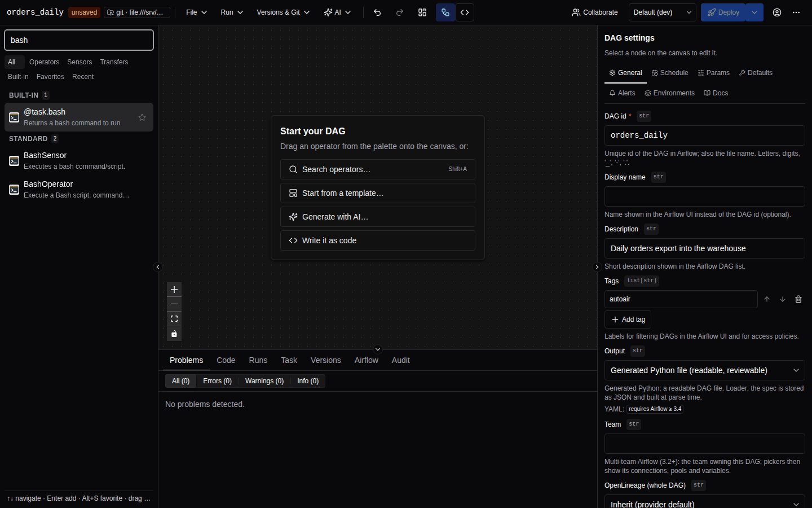Open the grid layout view icon

[422, 12]
